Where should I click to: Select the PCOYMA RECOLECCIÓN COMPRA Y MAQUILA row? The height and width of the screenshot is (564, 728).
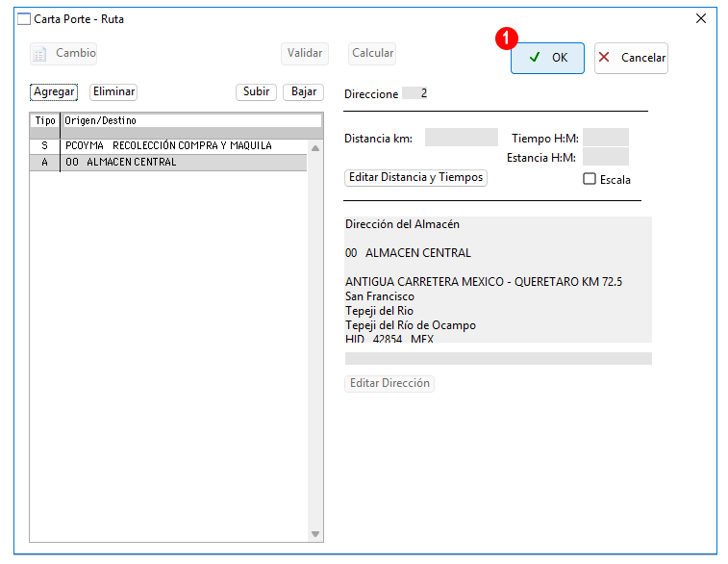pyautogui.click(x=168, y=146)
